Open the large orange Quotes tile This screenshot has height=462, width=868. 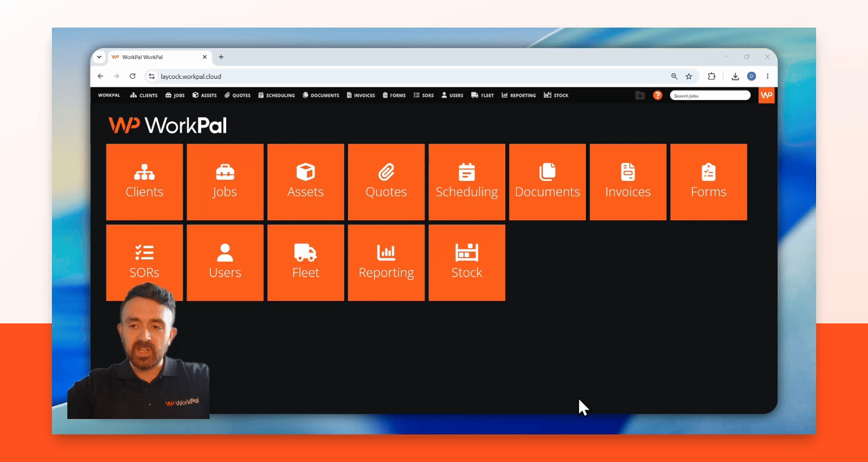point(386,182)
